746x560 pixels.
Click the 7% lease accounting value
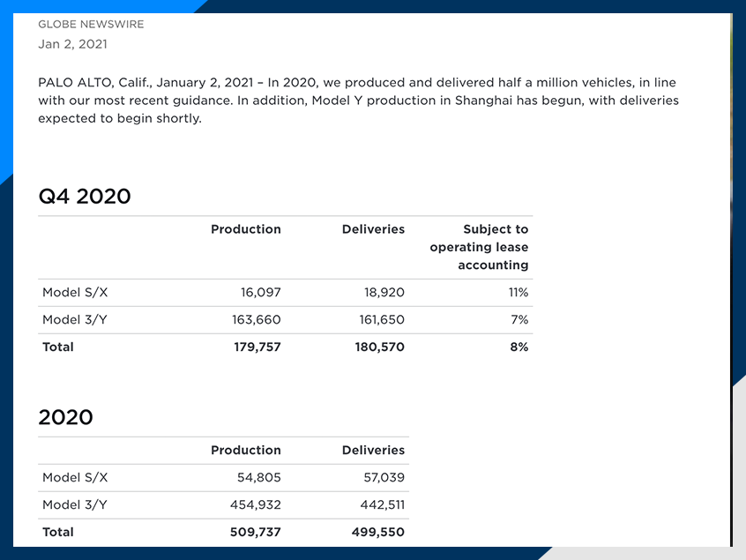[519, 320]
